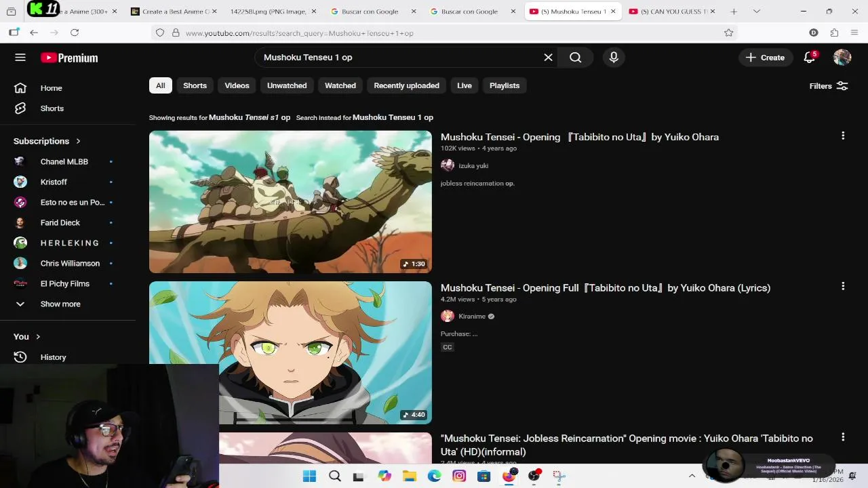Open Kiranime channel link
Image resolution: width=868 pixels, height=488 pixels.
click(472, 317)
